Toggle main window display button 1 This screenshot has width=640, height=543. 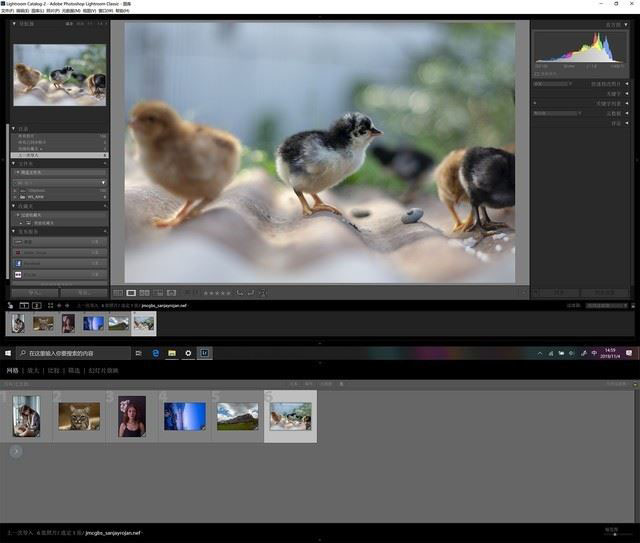pos(24,305)
